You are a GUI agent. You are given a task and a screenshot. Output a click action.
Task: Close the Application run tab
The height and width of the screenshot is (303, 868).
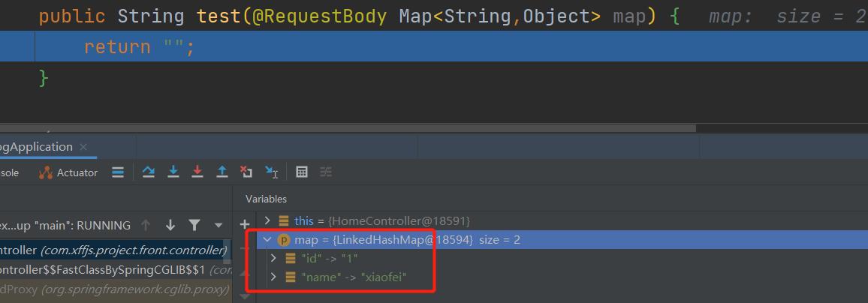83,147
